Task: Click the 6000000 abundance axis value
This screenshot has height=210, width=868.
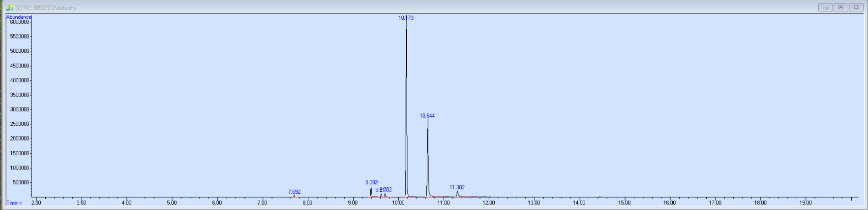Action: tap(20, 22)
